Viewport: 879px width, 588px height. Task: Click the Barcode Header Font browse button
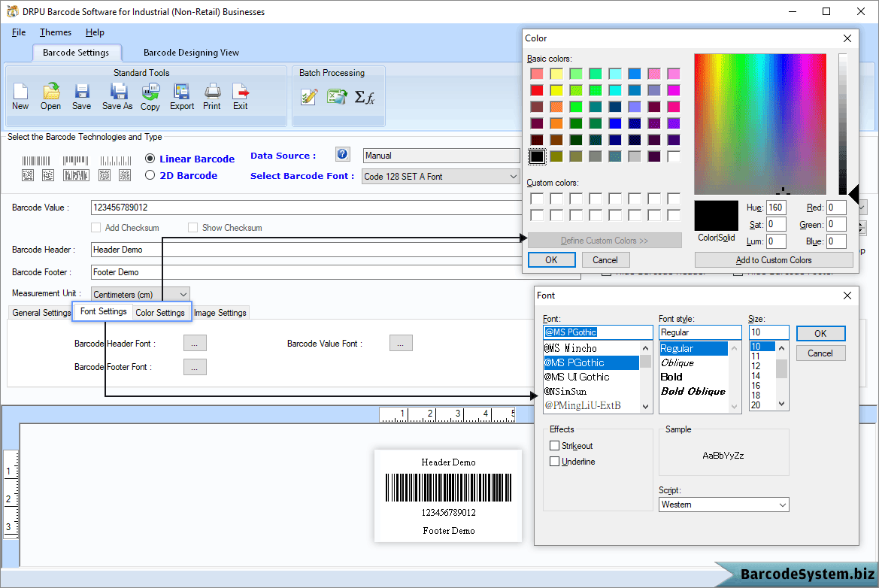pyautogui.click(x=195, y=343)
